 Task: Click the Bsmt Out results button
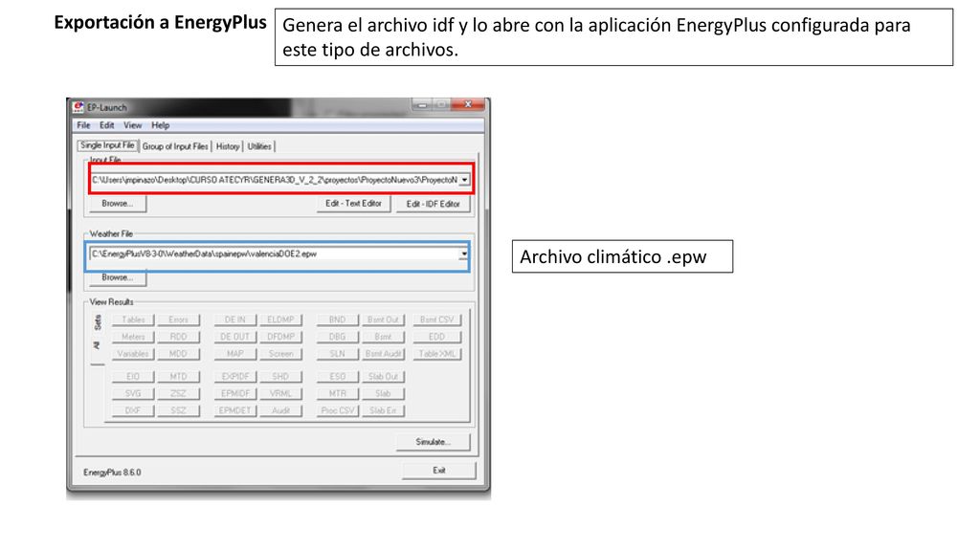pyautogui.click(x=383, y=320)
